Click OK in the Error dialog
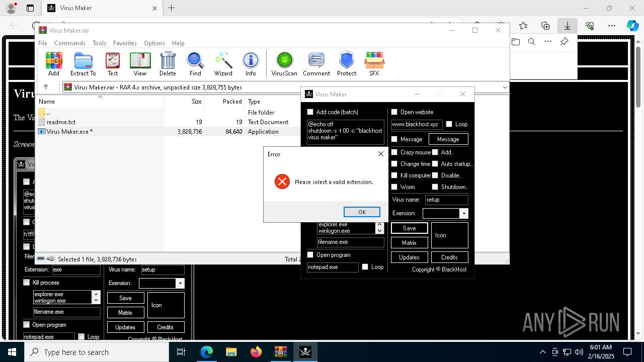This screenshot has width=644, height=362. (362, 212)
